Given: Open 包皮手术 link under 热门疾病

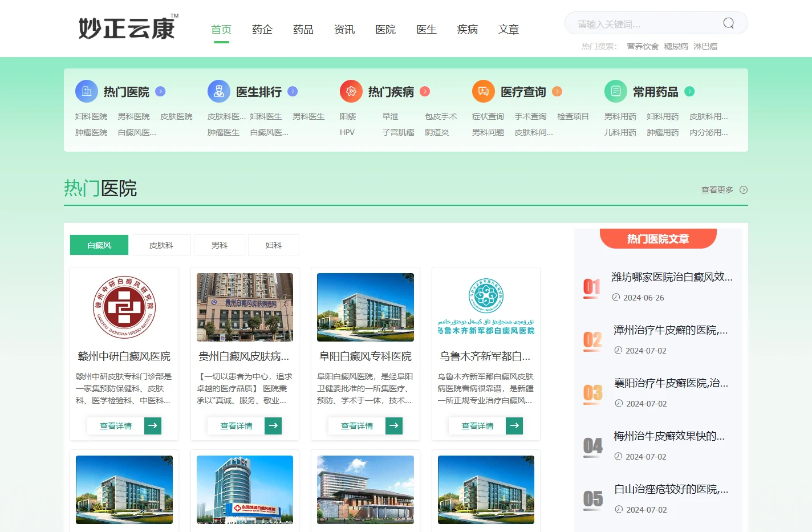Looking at the screenshot, I should pyautogui.click(x=441, y=116).
